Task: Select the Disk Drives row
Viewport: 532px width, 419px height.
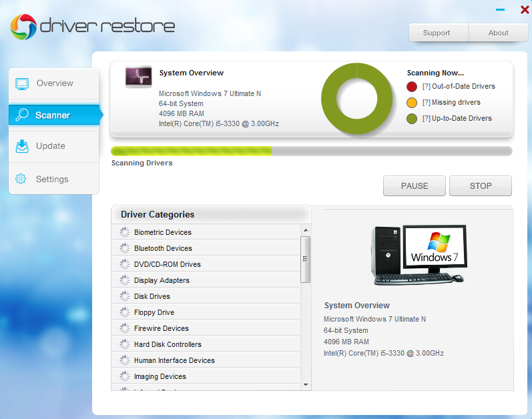Action: (x=206, y=296)
